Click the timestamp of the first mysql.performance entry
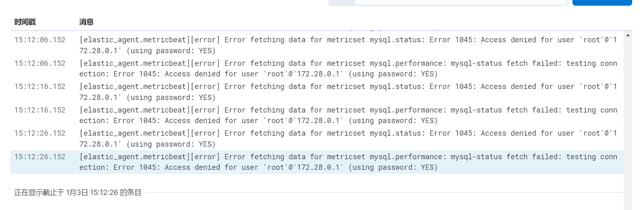The width and height of the screenshot is (644, 210). pyautogui.click(x=40, y=63)
